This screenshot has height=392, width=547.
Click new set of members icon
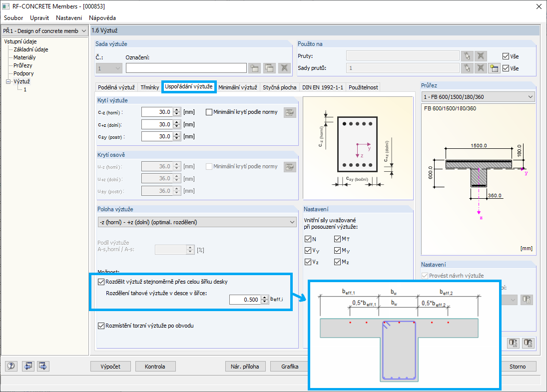[494, 68]
